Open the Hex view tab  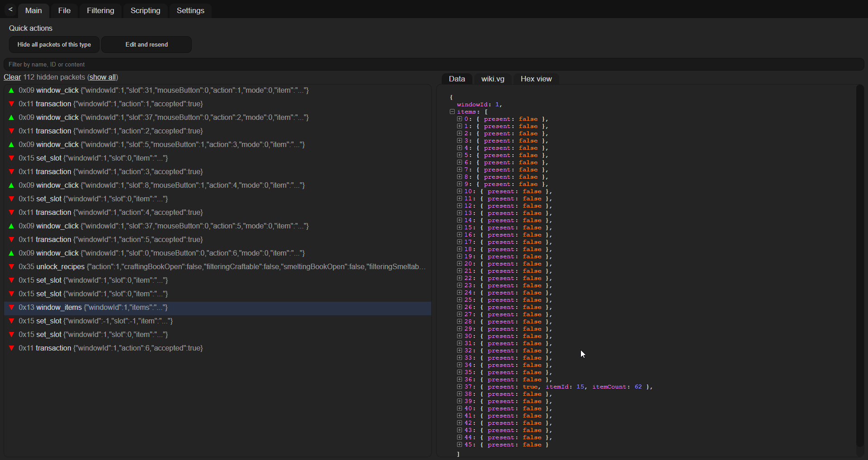536,79
